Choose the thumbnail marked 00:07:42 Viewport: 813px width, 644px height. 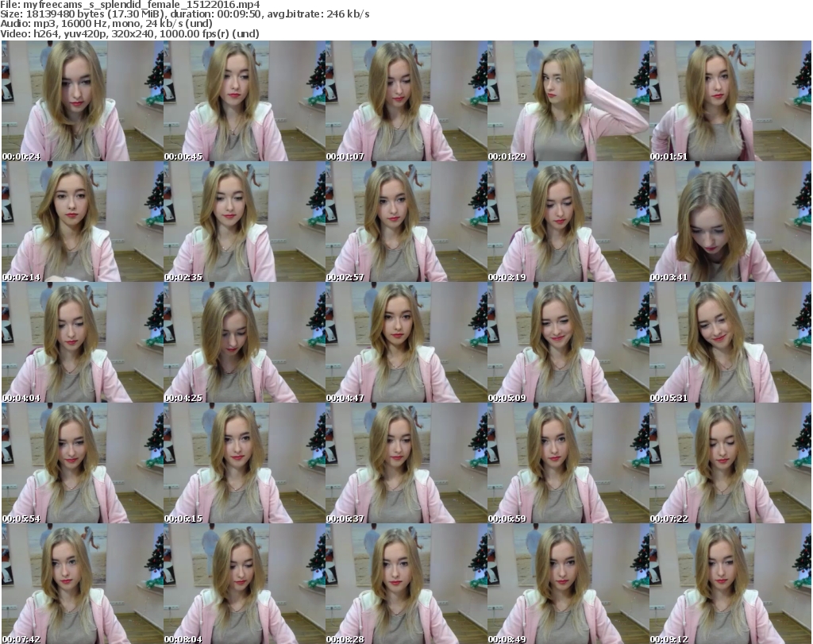click(x=83, y=584)
